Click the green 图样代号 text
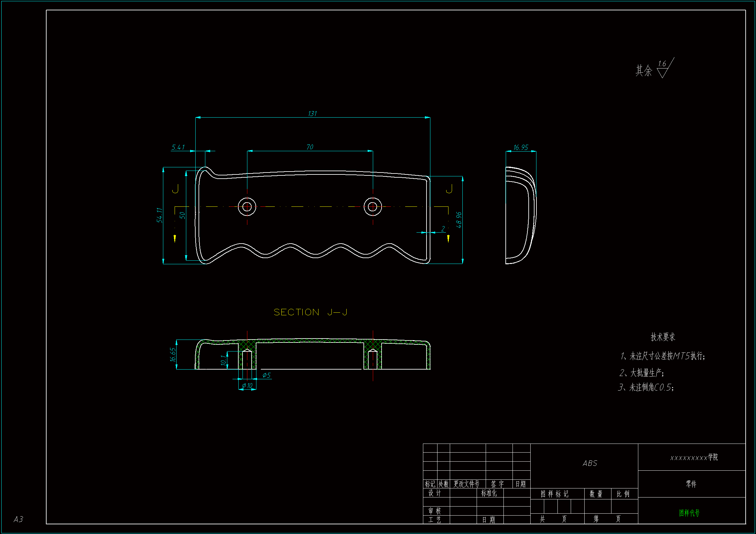The image size is (756, 534). [x=689, y=513]
